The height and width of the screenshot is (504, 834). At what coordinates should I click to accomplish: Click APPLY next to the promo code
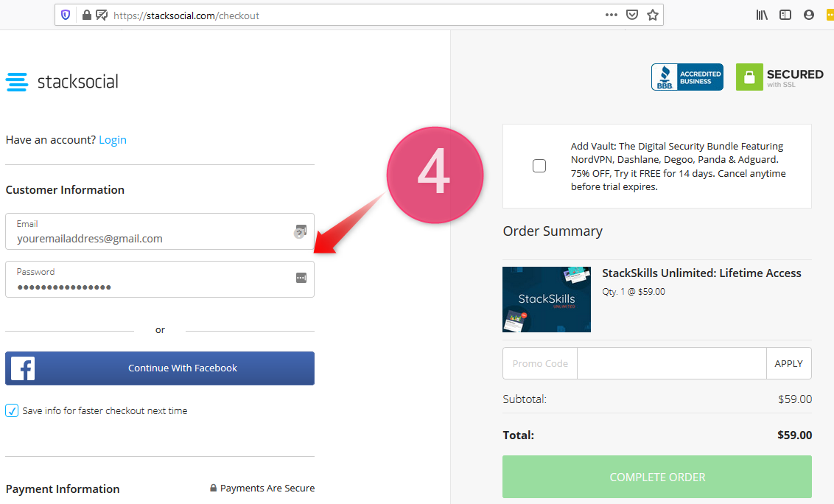[x=788, y=363]
